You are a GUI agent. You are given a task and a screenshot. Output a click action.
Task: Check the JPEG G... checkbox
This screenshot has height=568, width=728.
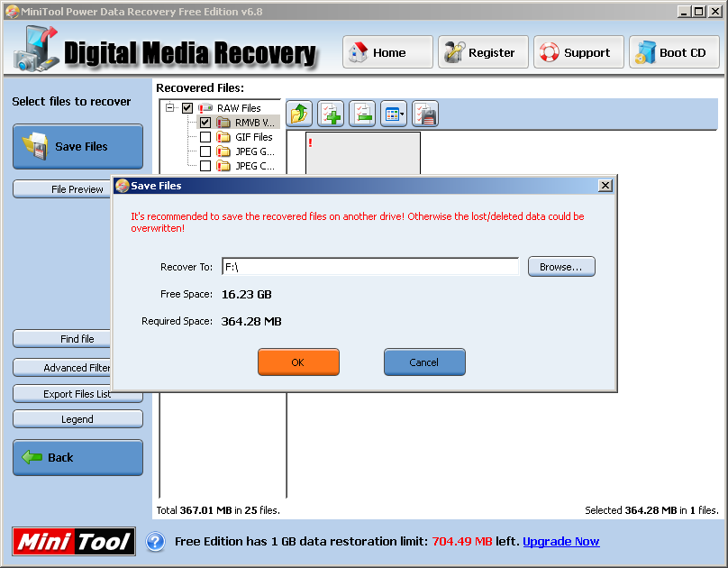[x=205, y=151]
